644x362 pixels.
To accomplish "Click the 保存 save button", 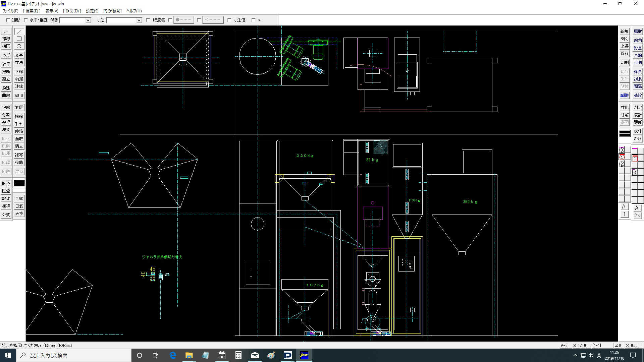I will click(x=624, y=54).
